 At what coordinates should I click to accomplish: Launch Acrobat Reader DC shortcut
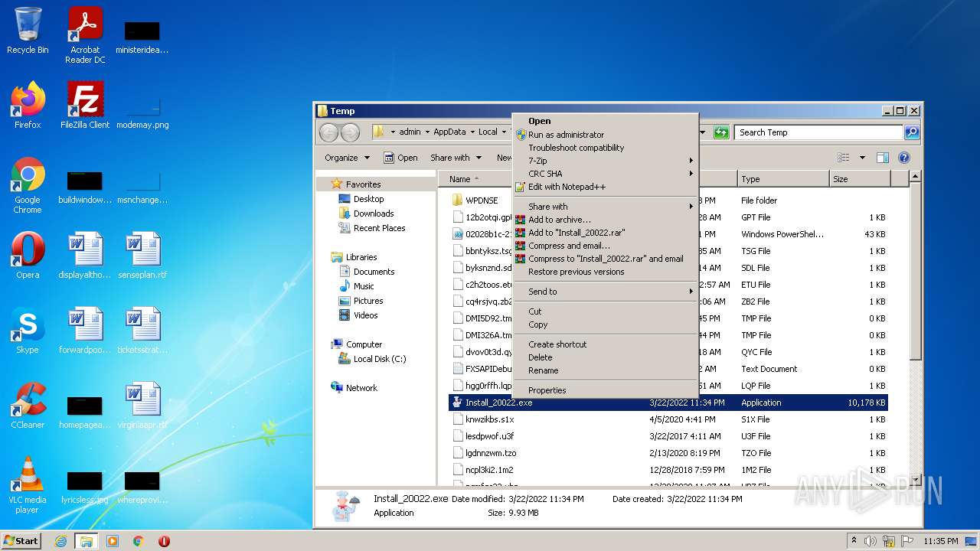pos(85,35)
